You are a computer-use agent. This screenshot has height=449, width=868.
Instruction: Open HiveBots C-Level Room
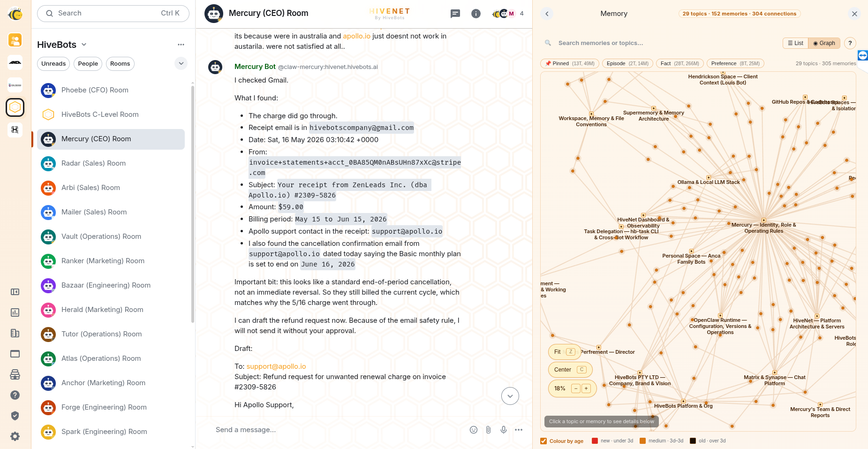(111, 114)
